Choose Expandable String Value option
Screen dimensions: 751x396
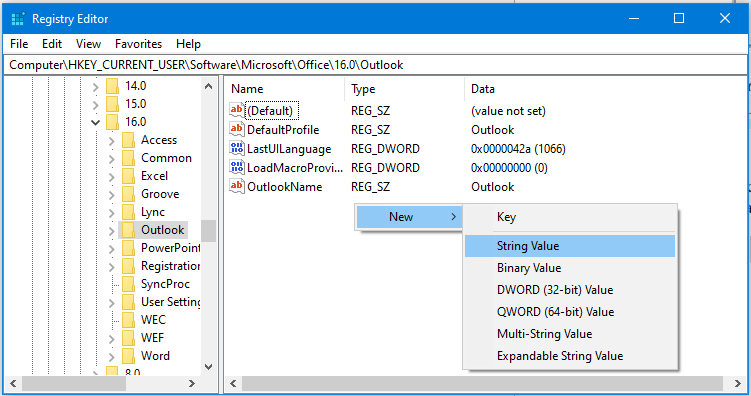coord(570,356)
